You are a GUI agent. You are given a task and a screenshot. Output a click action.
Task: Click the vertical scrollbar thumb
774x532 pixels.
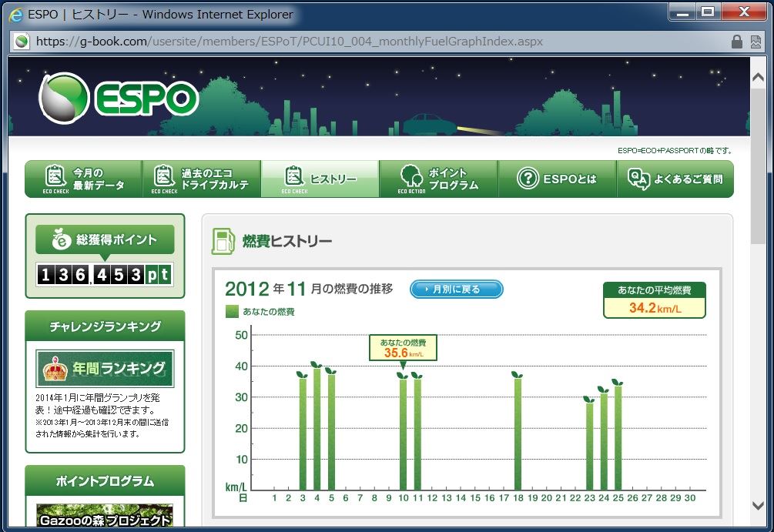758,166
